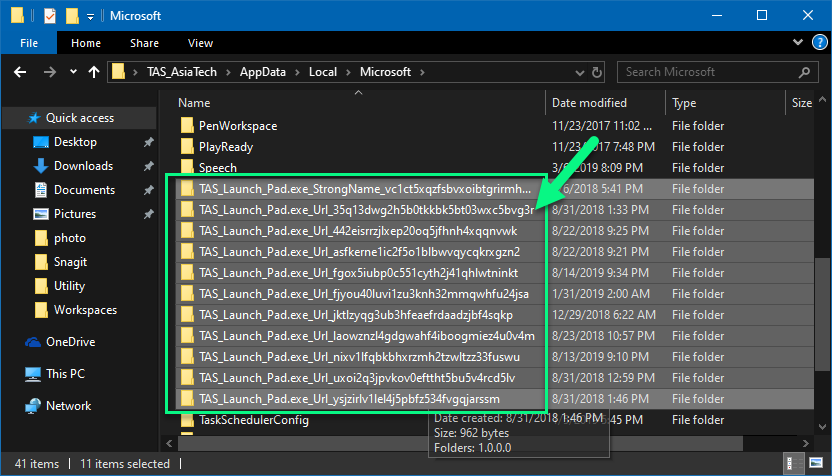Click the Forward navigation arrow
832x476 pixels.
(49, 72)
